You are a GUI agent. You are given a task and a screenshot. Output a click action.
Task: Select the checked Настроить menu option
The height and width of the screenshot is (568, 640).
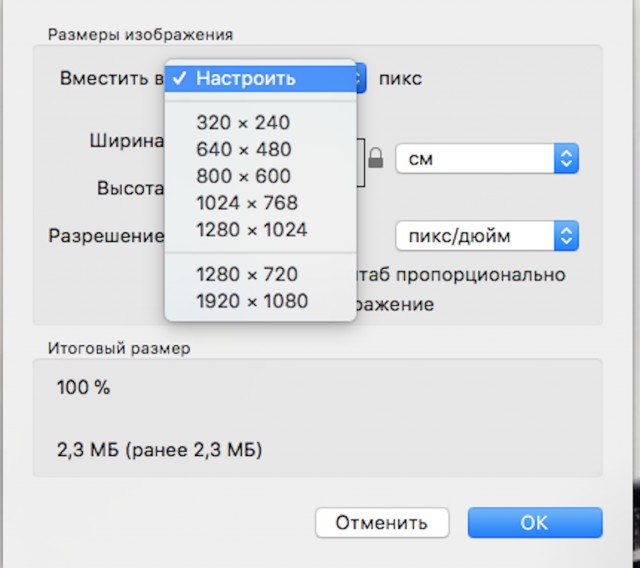click(x=246, y=78)
